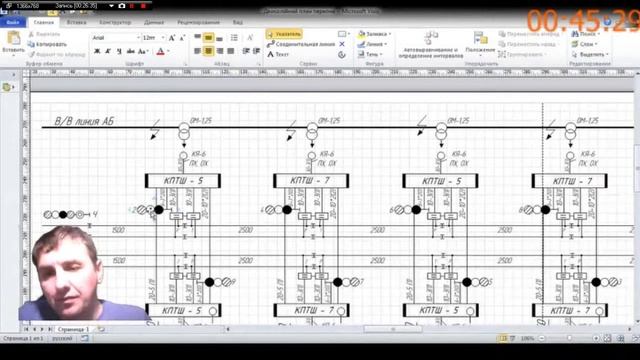
Task: Select the Text (Текст) tool
Action: coord(278,54)
